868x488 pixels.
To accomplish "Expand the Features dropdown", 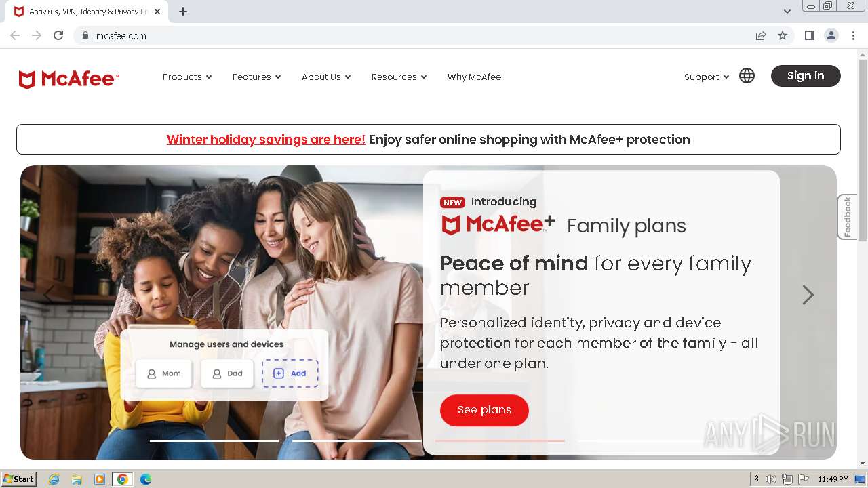I will coord(256,77).
